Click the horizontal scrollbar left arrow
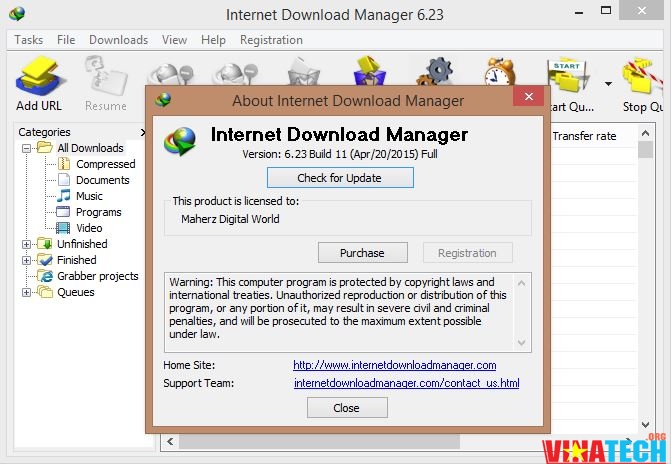The width and height of the screenshot is (671, 464). pos(170,441)
